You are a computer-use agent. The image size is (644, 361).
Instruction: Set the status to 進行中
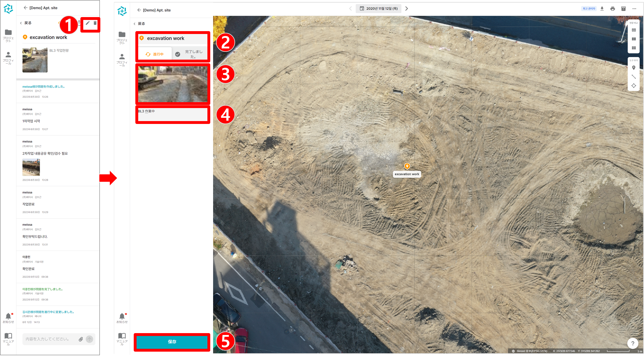(155, 54)
